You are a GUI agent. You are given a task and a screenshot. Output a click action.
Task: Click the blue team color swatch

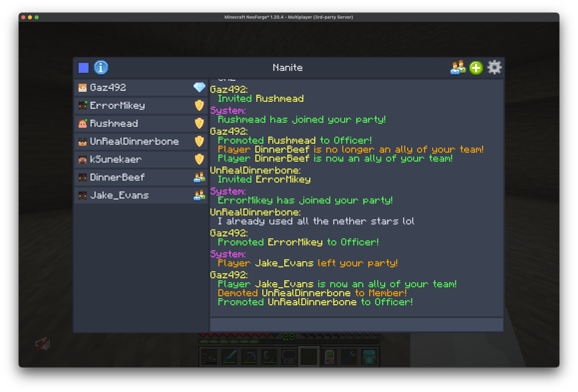pyautogui.click(x=84, y=67)
